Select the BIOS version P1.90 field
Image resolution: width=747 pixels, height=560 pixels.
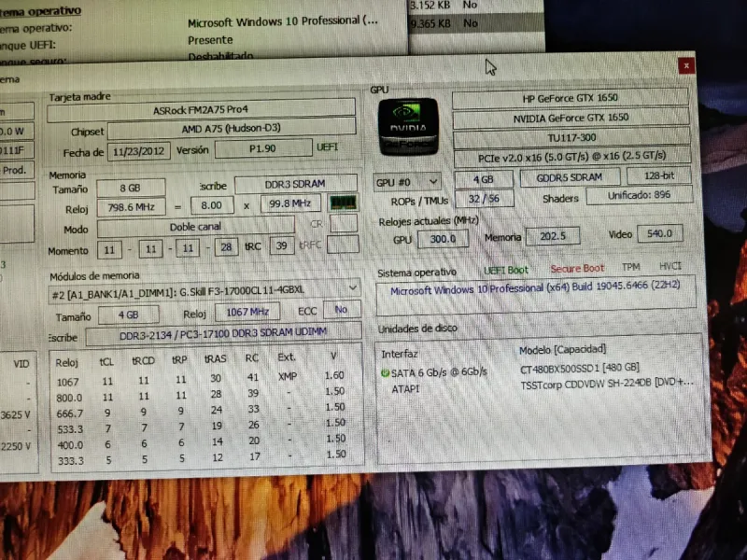(262, 148)
